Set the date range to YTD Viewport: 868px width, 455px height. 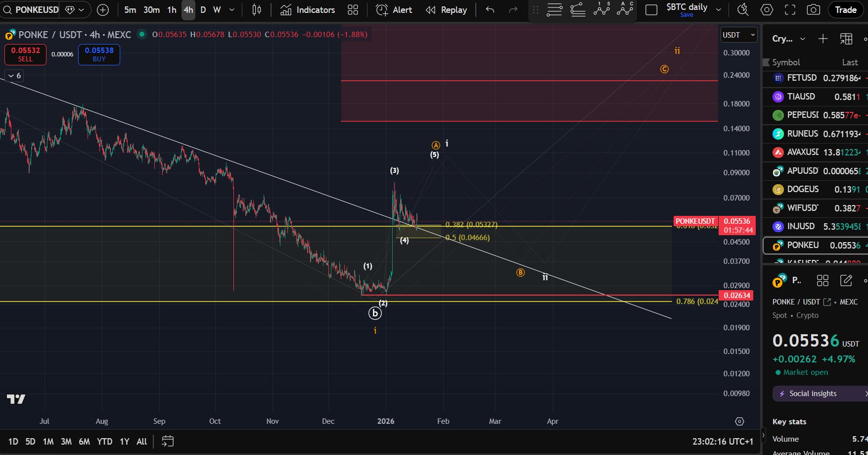pyautogui.click(x=104, y=442)
